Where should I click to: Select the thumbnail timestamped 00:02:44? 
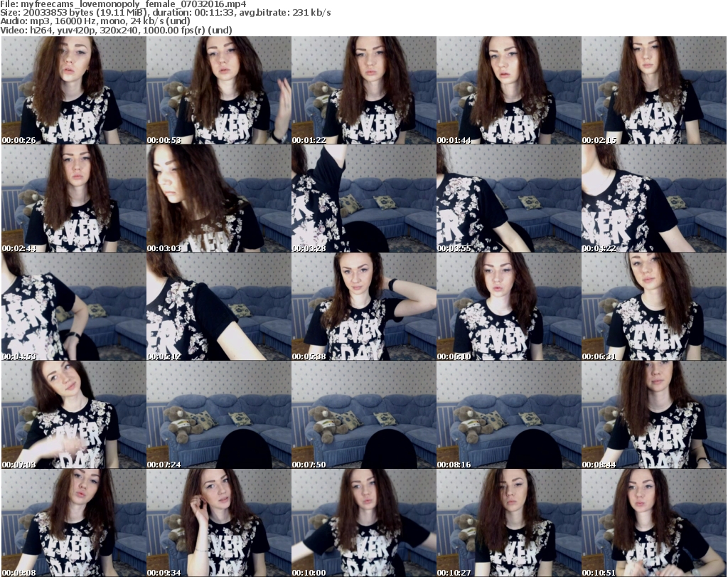[x=73, y=198]
